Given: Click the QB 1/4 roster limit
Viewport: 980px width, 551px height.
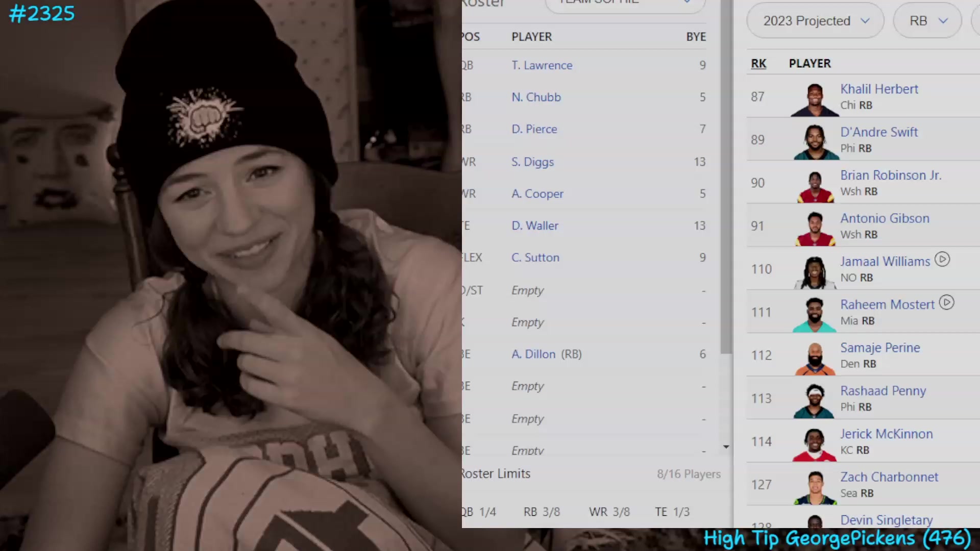Looking at the screenshot, I should click(479, 512).
